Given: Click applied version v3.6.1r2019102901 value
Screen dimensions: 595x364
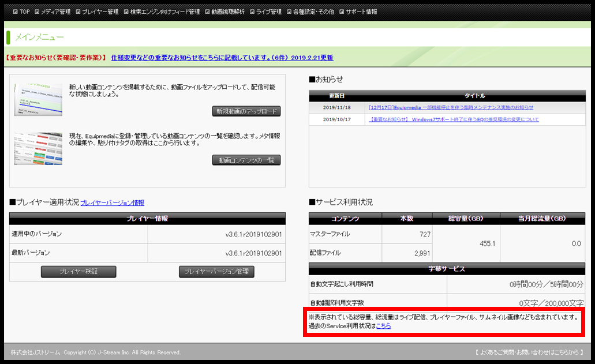Looking at the screenshot, I should (x=253, y=234).
